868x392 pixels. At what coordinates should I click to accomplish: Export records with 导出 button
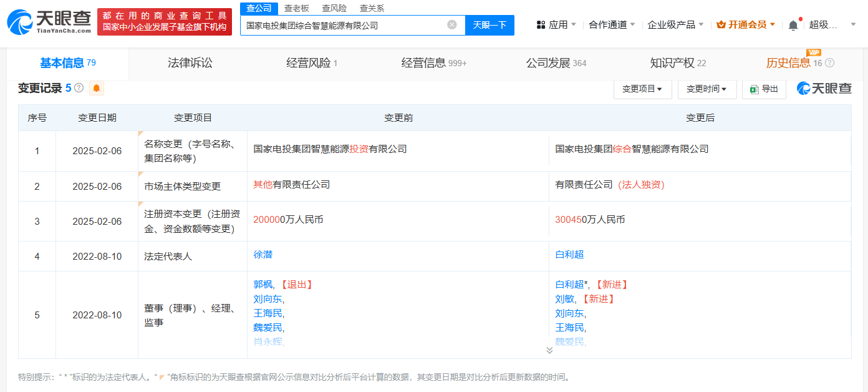click(764, 89)
